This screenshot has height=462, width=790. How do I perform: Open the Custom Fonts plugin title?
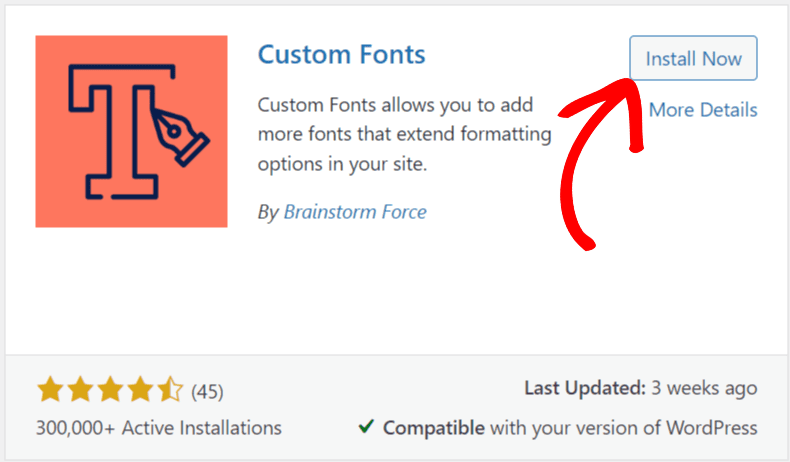click(x=342, y=54)
